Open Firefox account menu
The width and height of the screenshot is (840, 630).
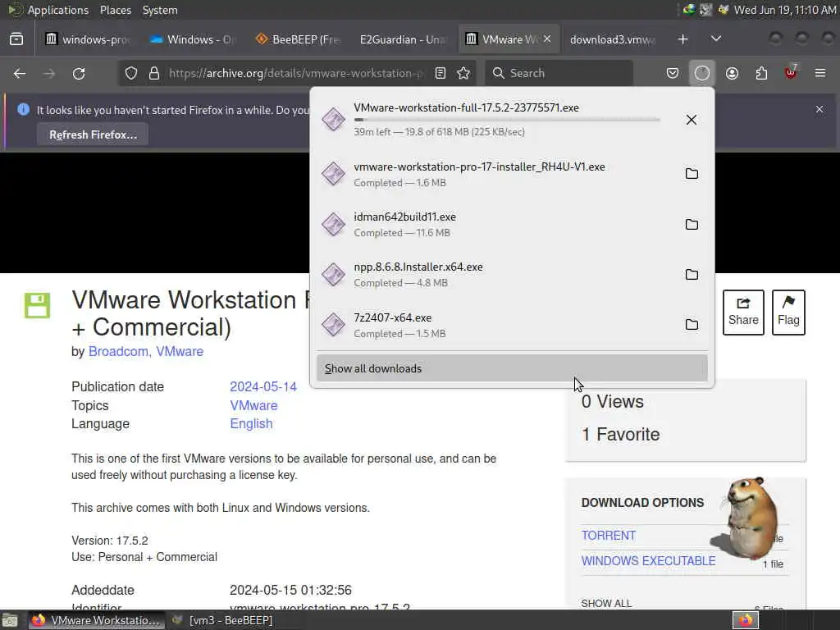coord(732,73)
